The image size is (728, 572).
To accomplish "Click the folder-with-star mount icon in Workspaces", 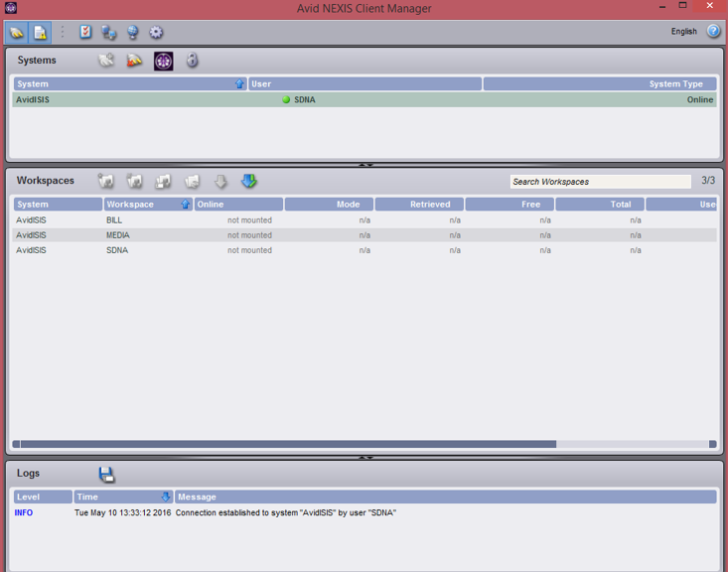I will [106, 181].
